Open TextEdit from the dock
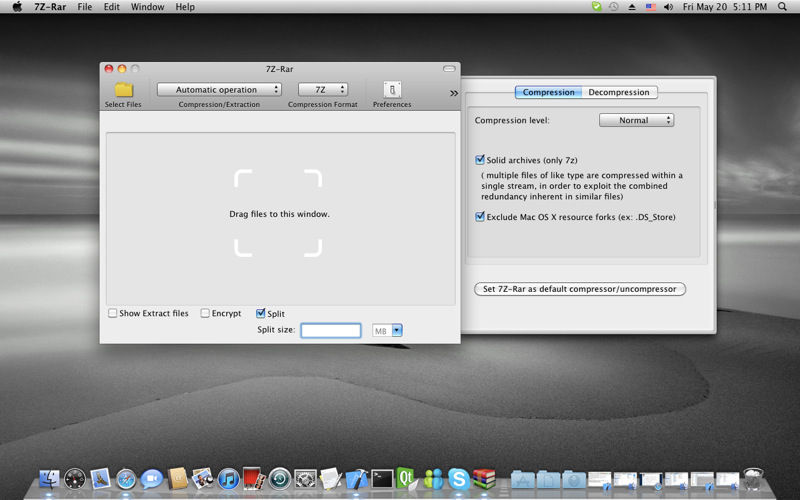800x500 pixels. tap(331, 480)
